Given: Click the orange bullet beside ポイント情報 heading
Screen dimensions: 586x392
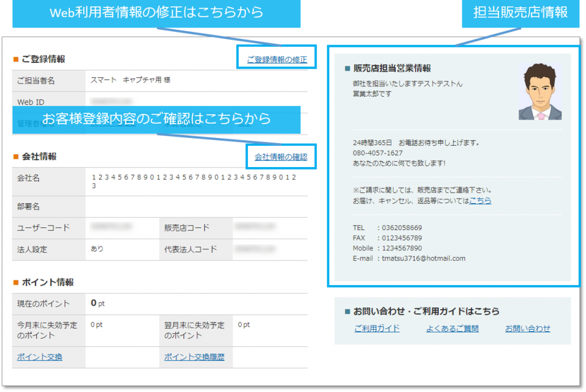Looking at the screenshot, I should 16,282.
